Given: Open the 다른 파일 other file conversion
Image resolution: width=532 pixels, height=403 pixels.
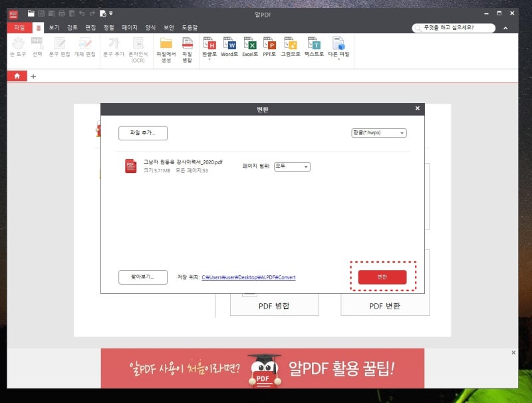Looking at the screenshot, I should pos(338,48).
